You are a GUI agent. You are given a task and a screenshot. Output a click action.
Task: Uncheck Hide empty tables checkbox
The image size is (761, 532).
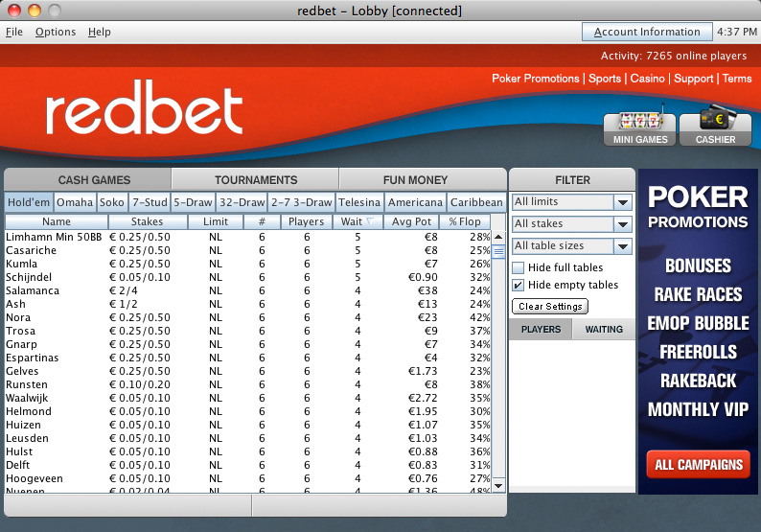tap(519, 285)
